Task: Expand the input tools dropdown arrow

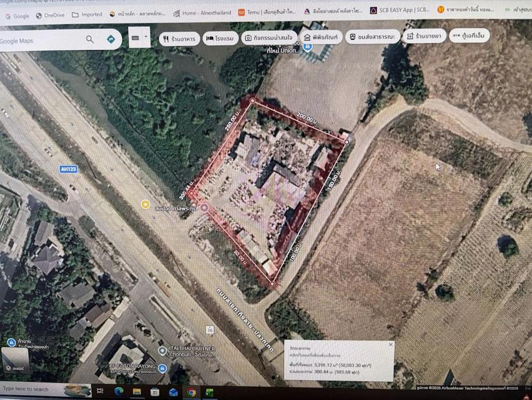Action: [x=146, y=37]
